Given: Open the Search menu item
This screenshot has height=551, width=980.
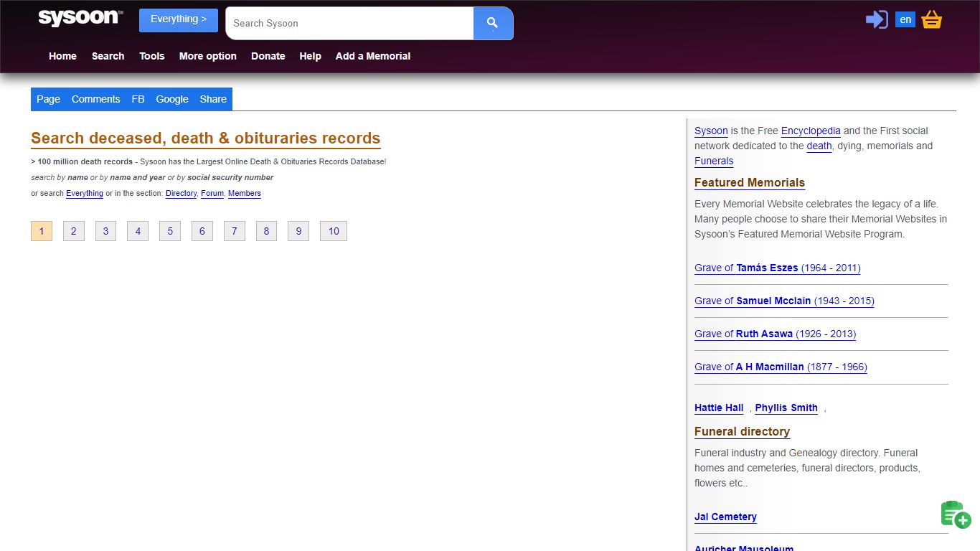Looking at the screenshot, I should pyautogui.click(x=108, y=56).
